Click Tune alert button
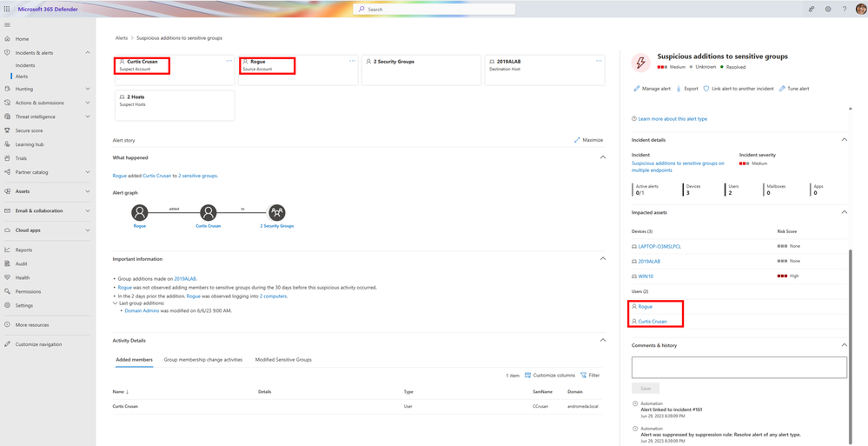The height and width of the screenshot is (446, 868). tap(794, 89)
